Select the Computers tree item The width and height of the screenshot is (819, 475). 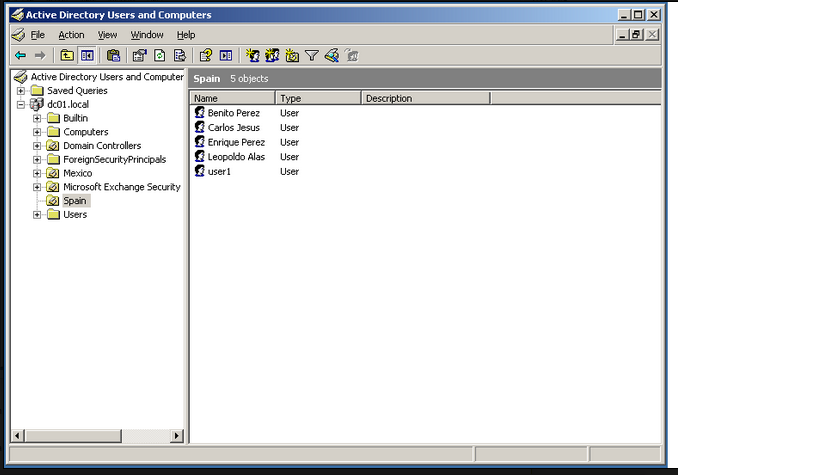[86, 132]
